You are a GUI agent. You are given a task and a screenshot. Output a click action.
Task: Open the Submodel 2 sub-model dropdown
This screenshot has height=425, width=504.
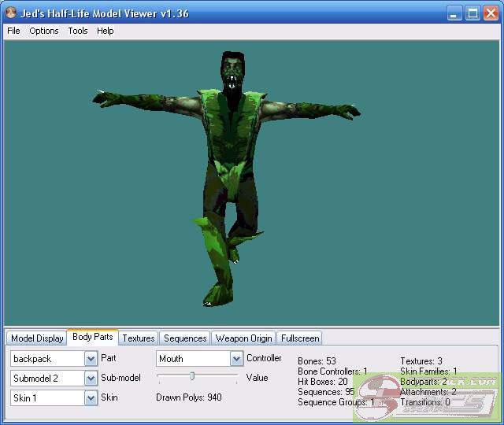coord(91,379)
